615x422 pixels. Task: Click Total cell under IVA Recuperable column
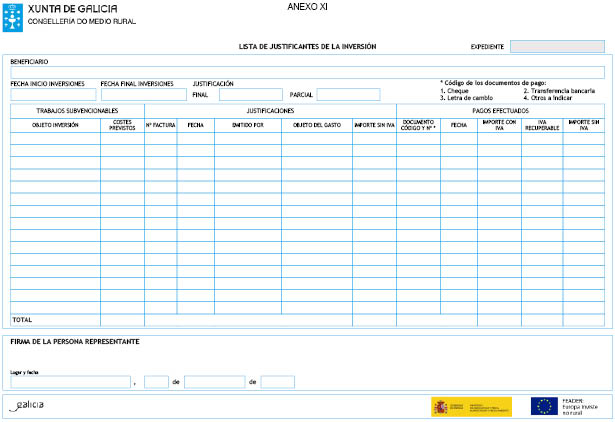[x=541, y=320]
